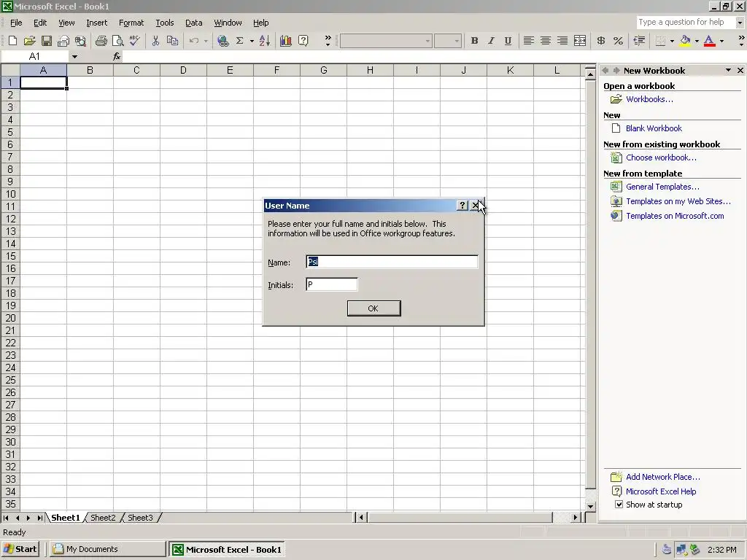Click the Choose workbook link
The width and height of the screenshot is (747, 560).
tap(661, 157)
